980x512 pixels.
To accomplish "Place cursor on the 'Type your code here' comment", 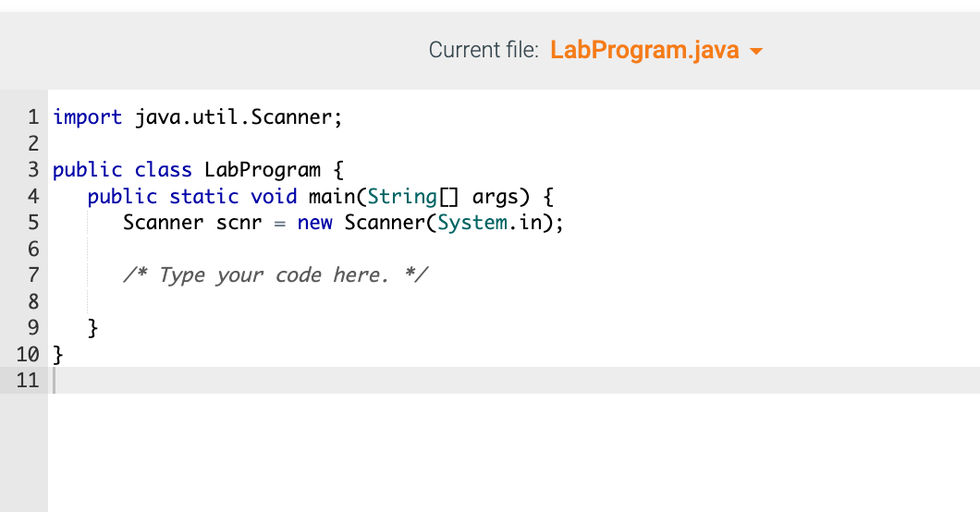I will tap(275, 274).
